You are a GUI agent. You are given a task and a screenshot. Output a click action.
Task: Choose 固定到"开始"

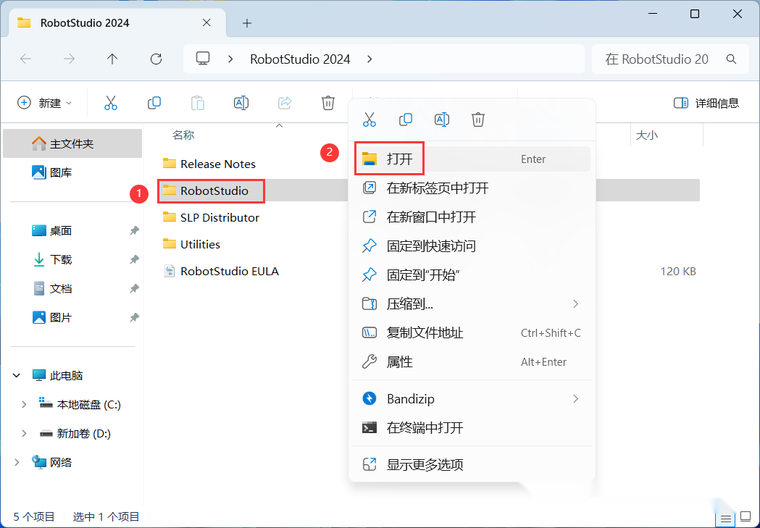click(471, 275)
